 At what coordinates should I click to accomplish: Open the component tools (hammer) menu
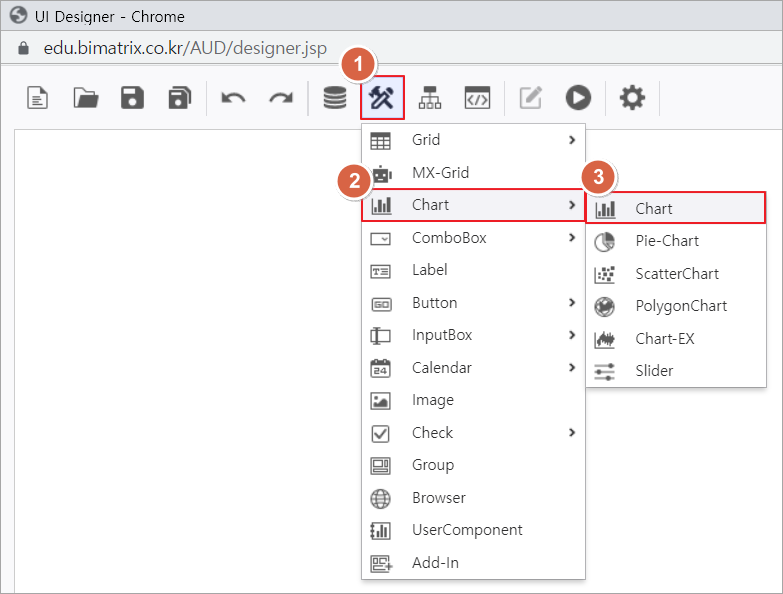382,97
